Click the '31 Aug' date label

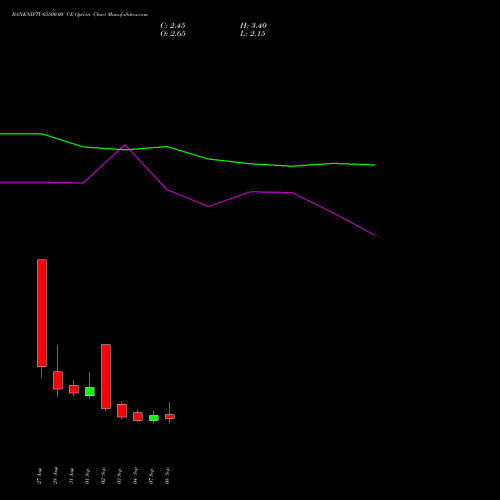tap(71, 476)
